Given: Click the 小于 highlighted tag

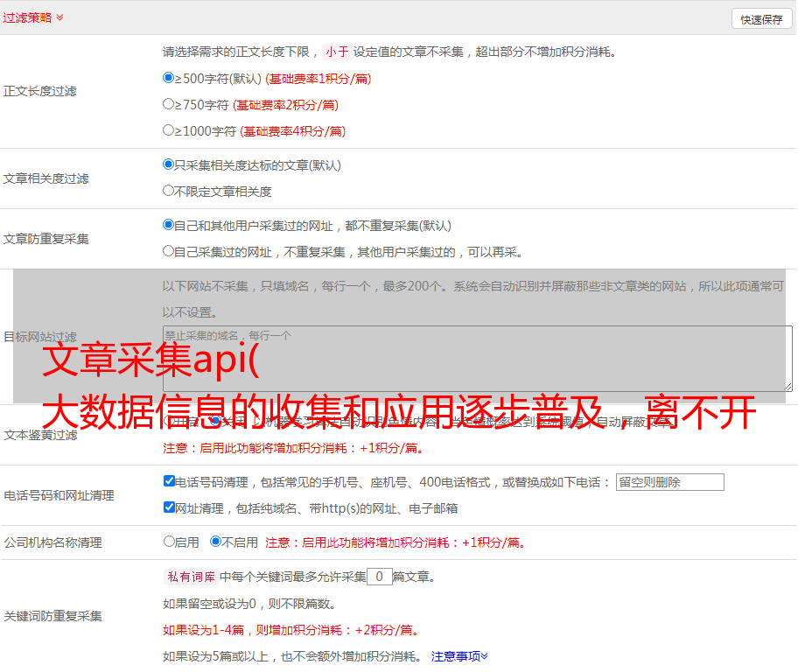Looking at the screenshot, I should coord(337,52).
